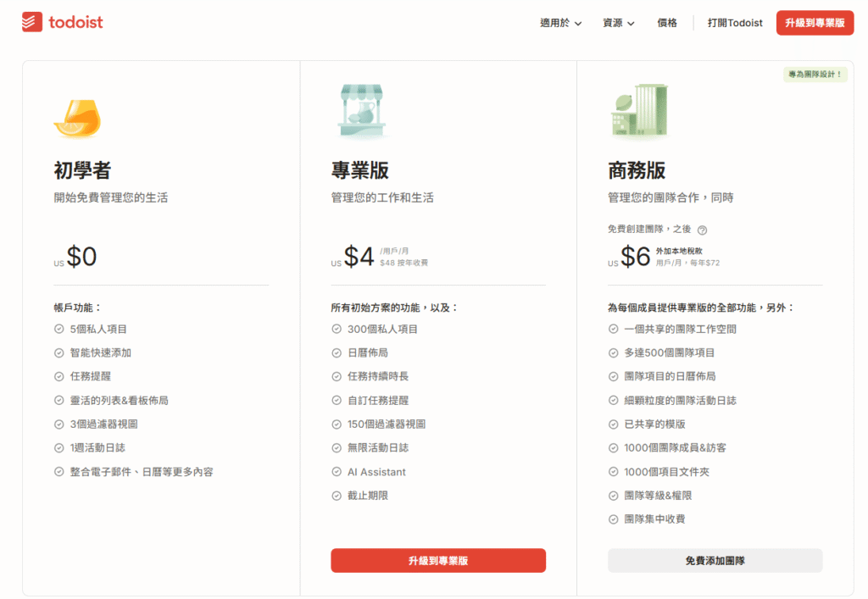
Task: Select the 商務版 plan heading
Action: pos(637,170)
